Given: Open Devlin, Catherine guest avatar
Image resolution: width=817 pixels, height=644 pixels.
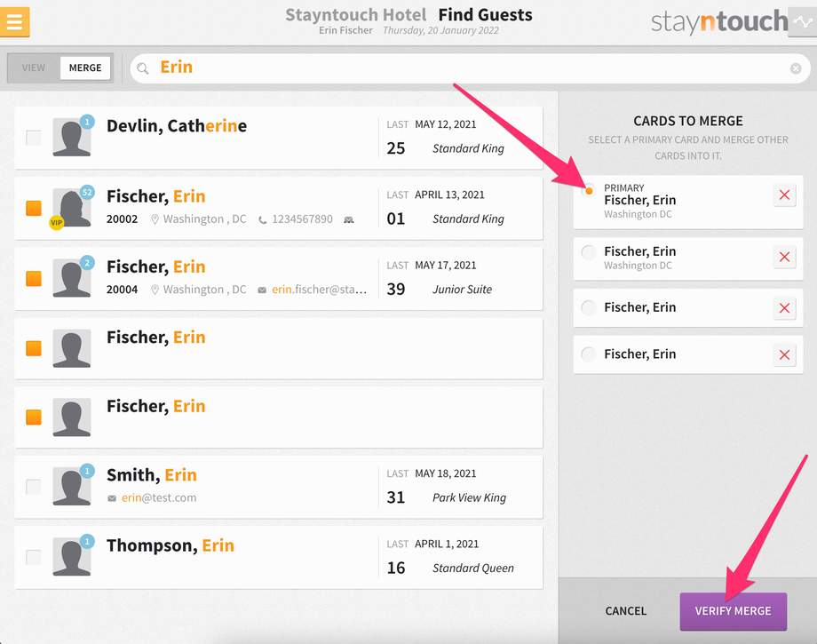Looking at the screenshot, I should [x=72, y=137].
